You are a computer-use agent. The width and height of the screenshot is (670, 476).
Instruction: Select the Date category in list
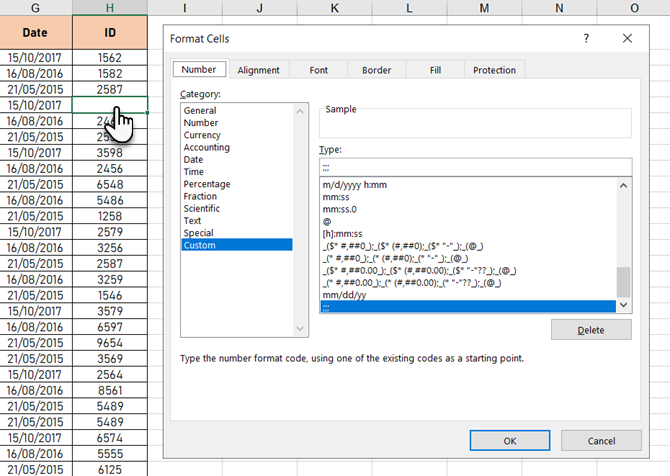coord(193,160)
